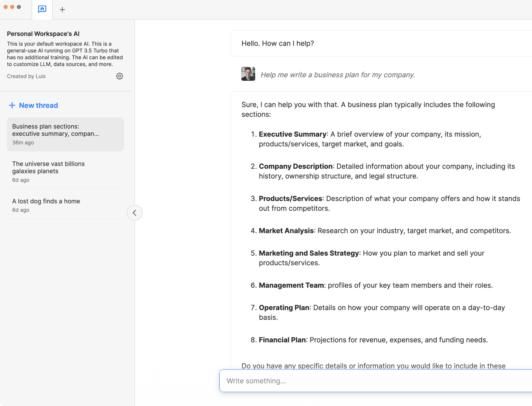
Task: Click the "Help me write a business plan" prompt
Action: pos(337,75)
